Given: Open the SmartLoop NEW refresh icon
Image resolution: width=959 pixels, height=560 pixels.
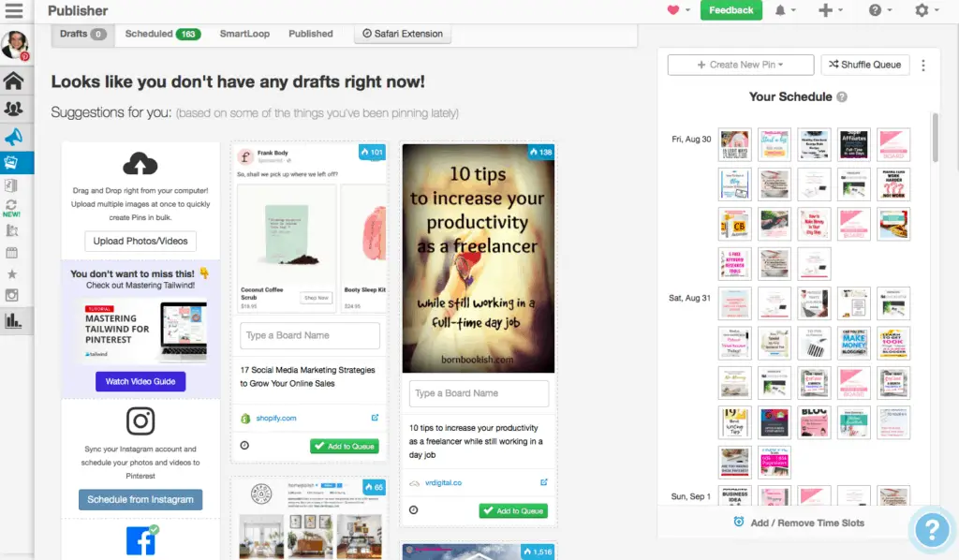Looking at the screenshot, I should [11, 208].
